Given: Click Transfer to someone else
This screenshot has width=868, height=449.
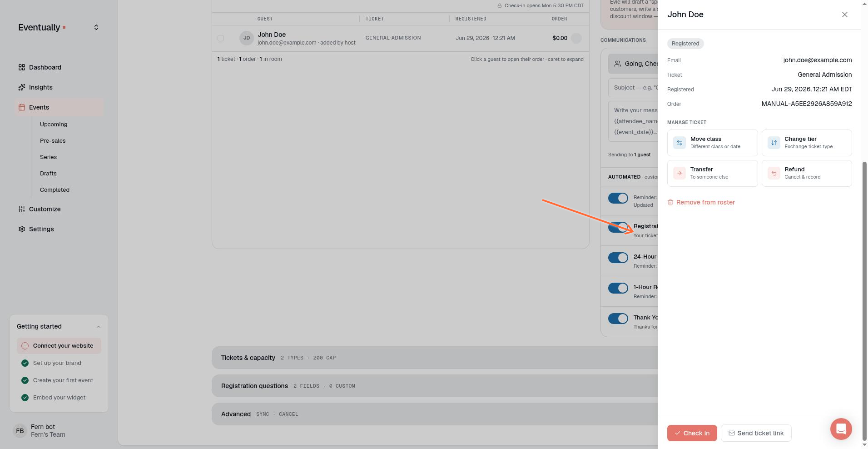Looking at the screenshot, I should [712, 173].
